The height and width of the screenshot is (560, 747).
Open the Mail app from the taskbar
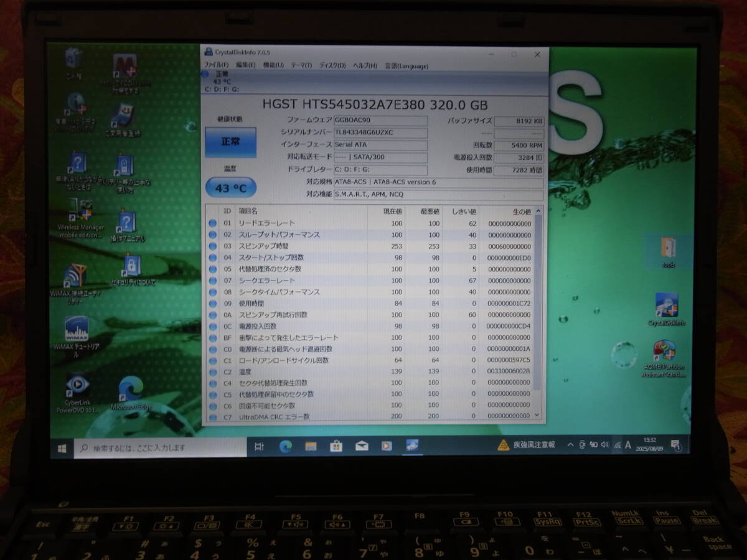coord(362,446)
